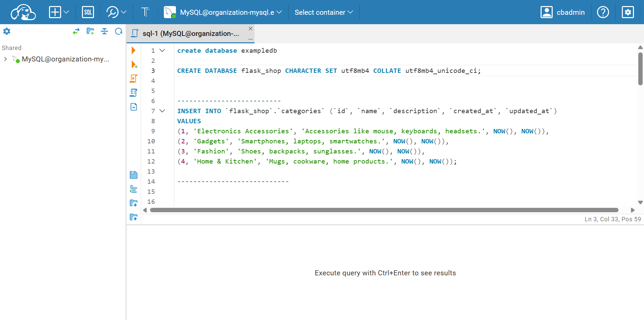644x320 pixels.
Task: Open the help question-mark icon
Action: tap(603, 12)
